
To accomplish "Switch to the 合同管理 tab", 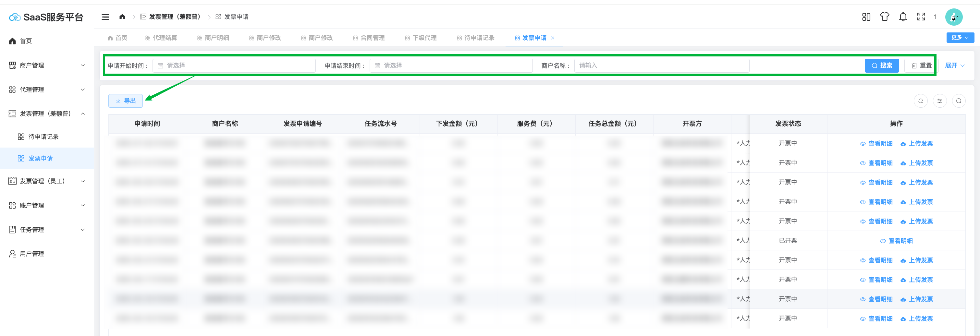I will point(369,38).
